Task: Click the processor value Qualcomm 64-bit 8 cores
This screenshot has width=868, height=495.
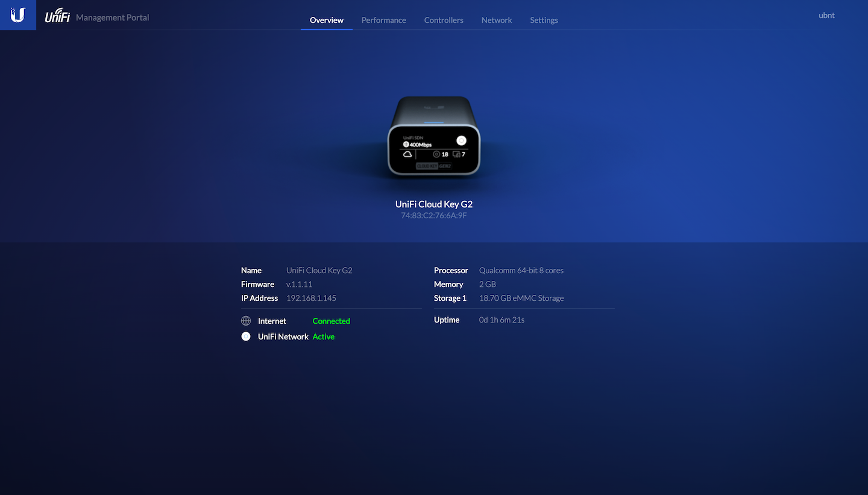Action: [x=521, y=270]
